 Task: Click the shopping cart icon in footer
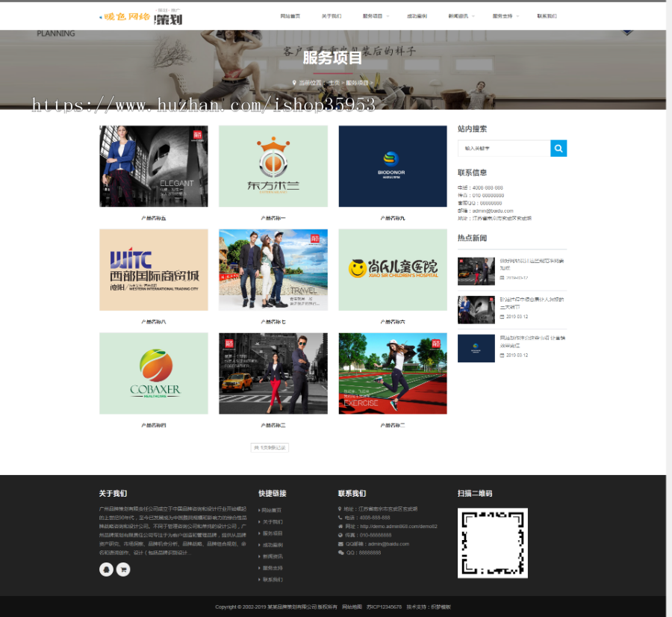[x=123, y=569]
